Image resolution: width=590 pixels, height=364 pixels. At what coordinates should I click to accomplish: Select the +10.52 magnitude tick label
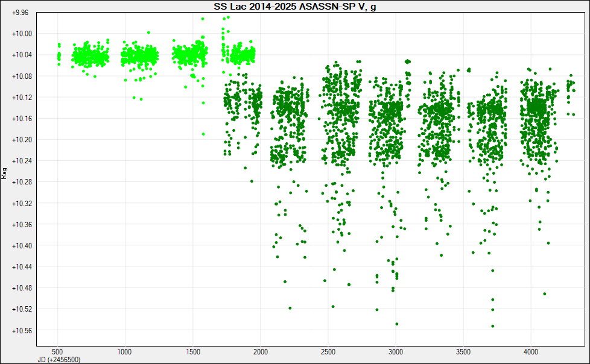point(22,309)
